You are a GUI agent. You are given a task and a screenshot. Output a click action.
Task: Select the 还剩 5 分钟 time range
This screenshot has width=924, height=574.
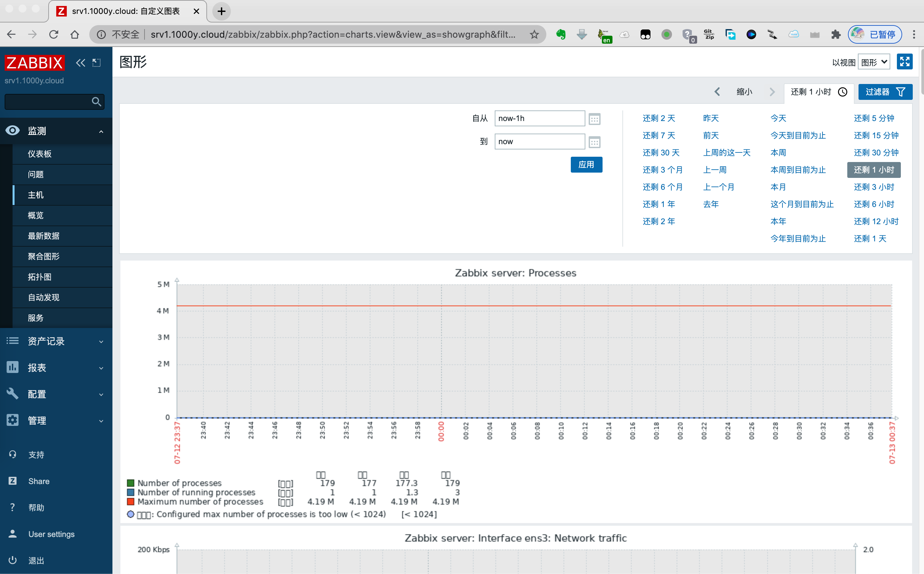[874, 118]
